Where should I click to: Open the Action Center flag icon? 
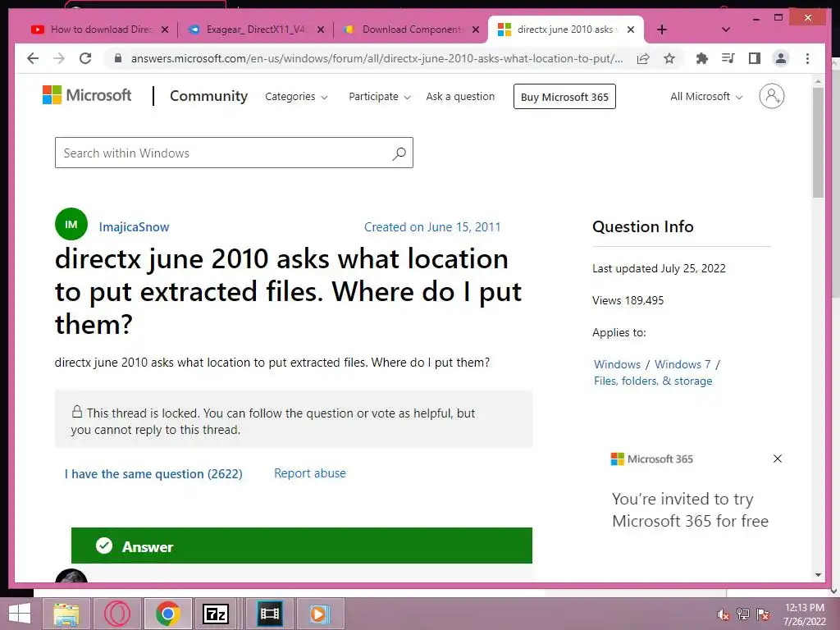tap(762, 614)
